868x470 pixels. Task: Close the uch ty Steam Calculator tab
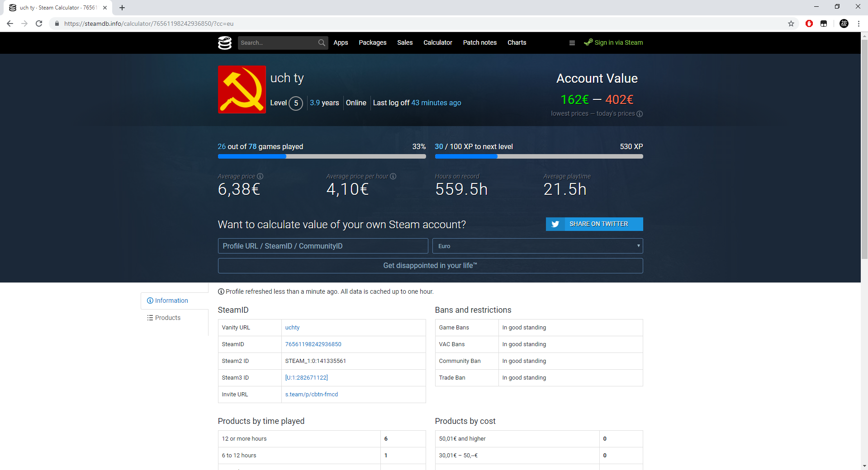[105, 8]
